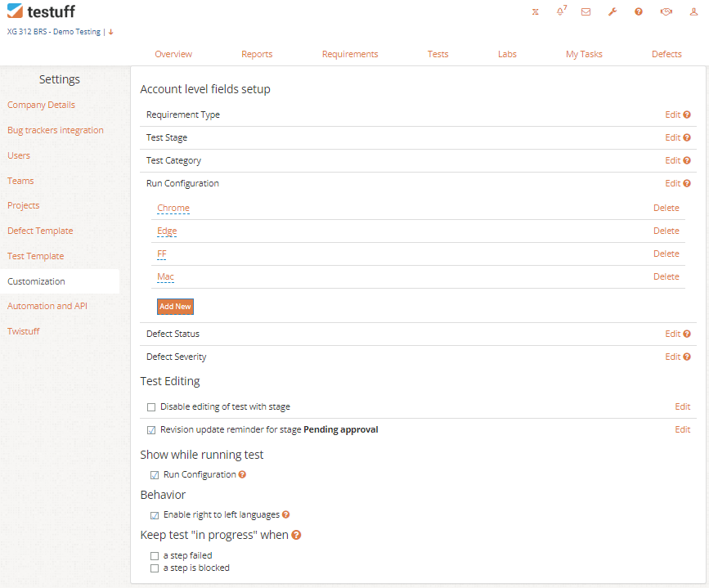Edit Defect Status field
Image resolution: width=709 pixels, height=588 pixels.
(672, 334)
